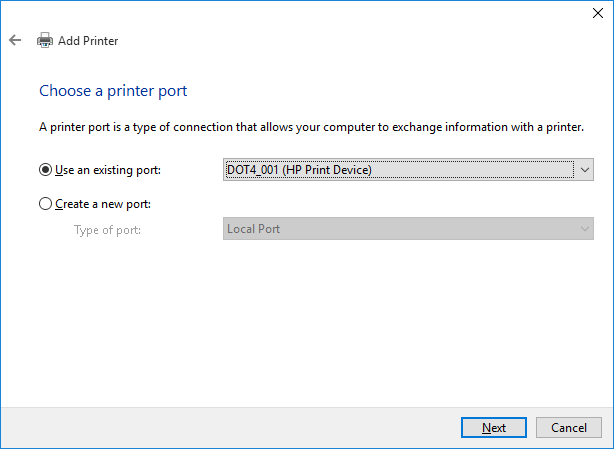Click the grey footer area left of Next
Image resolution: width=614 pixels, height=449 pixels.
[230, 427]
